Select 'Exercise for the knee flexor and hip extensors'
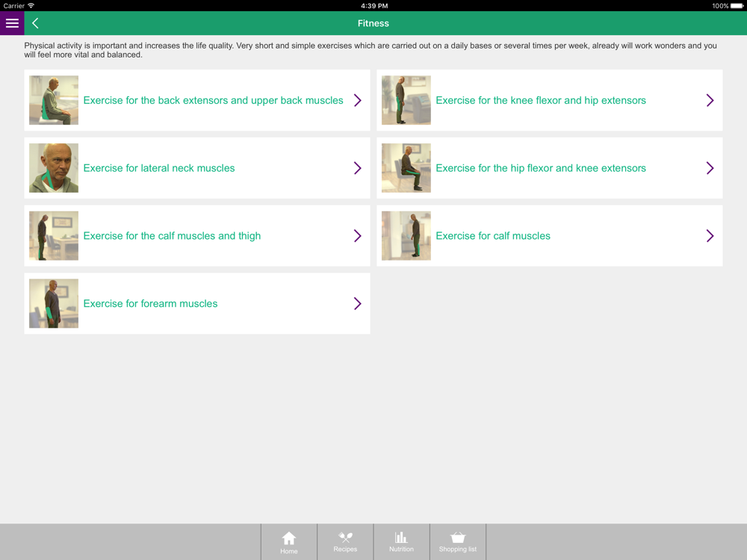This screenshot has width=747, height=560. (x=541, y=101)
